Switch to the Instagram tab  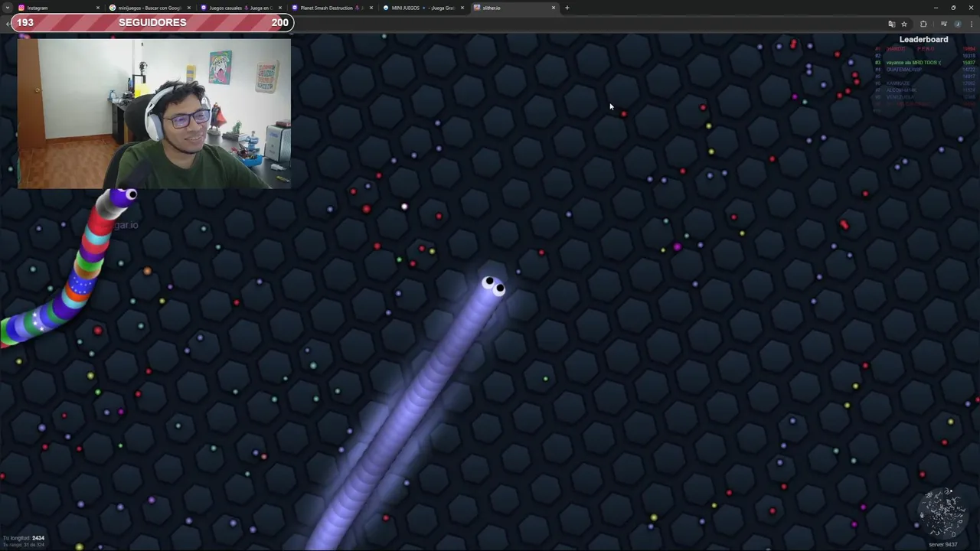click(60, 8)
